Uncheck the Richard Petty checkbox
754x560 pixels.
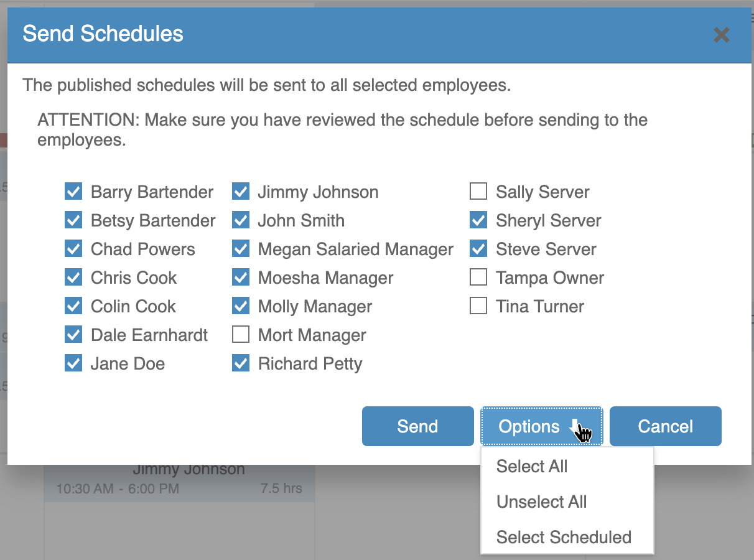[x=241, y=363]
